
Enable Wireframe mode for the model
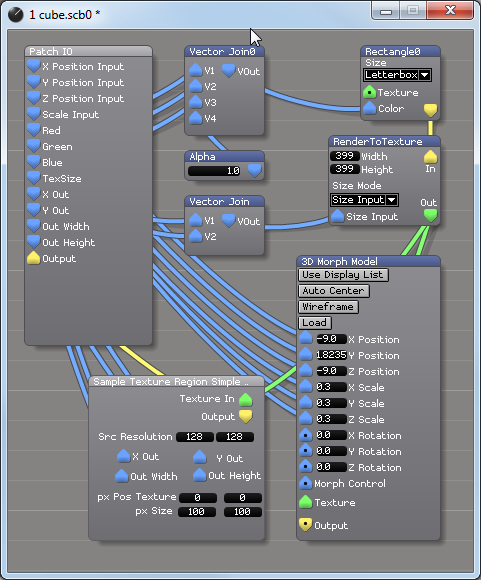[x=328, y=307]
